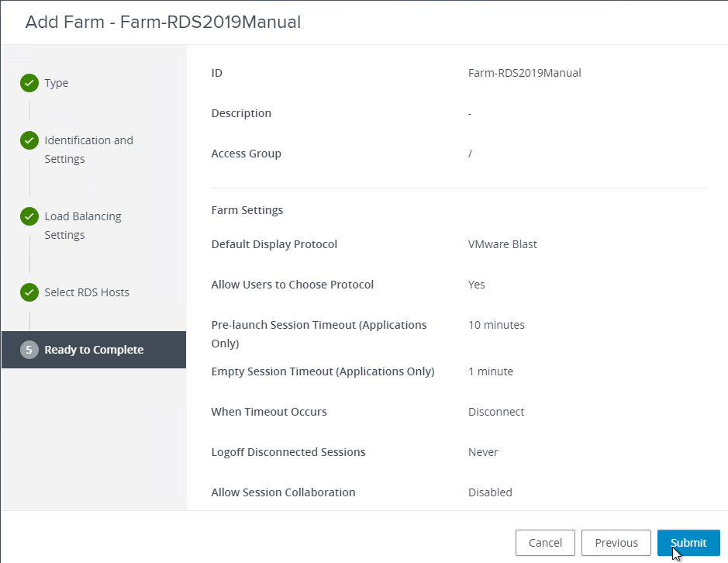Open the Identification and Settings step
This screenshot has height=563, width=728.
coord(88,150)
